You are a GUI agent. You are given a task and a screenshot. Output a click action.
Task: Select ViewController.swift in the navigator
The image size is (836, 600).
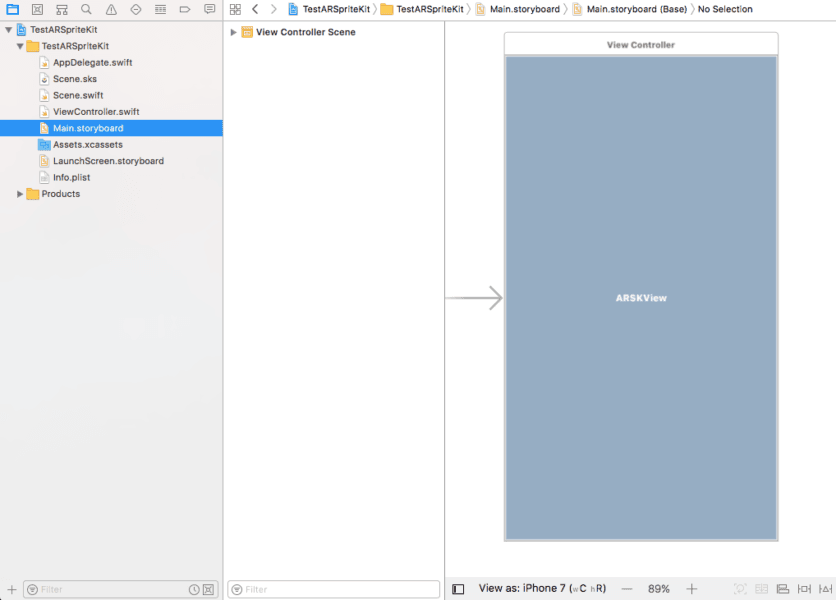point(95,112)
